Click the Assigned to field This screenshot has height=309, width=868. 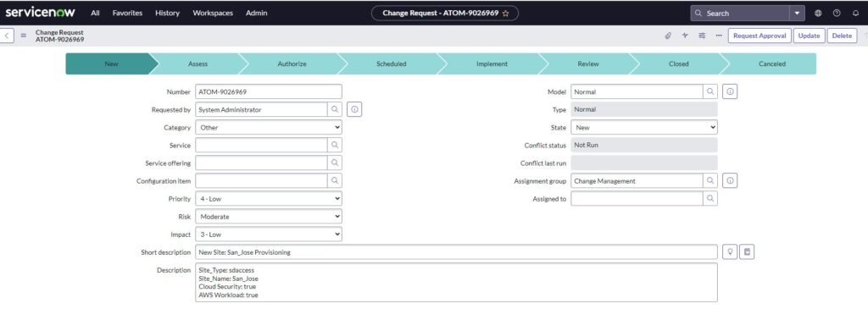637,198
